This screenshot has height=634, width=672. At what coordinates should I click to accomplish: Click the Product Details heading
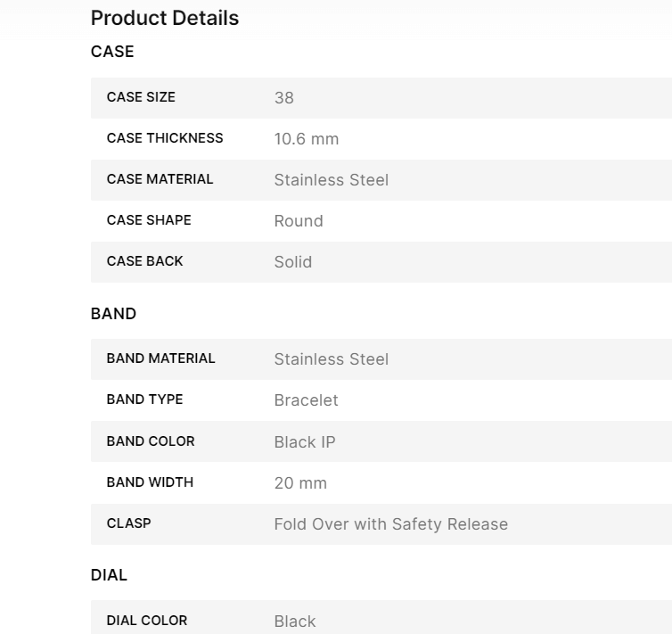(x=165, y=18)
